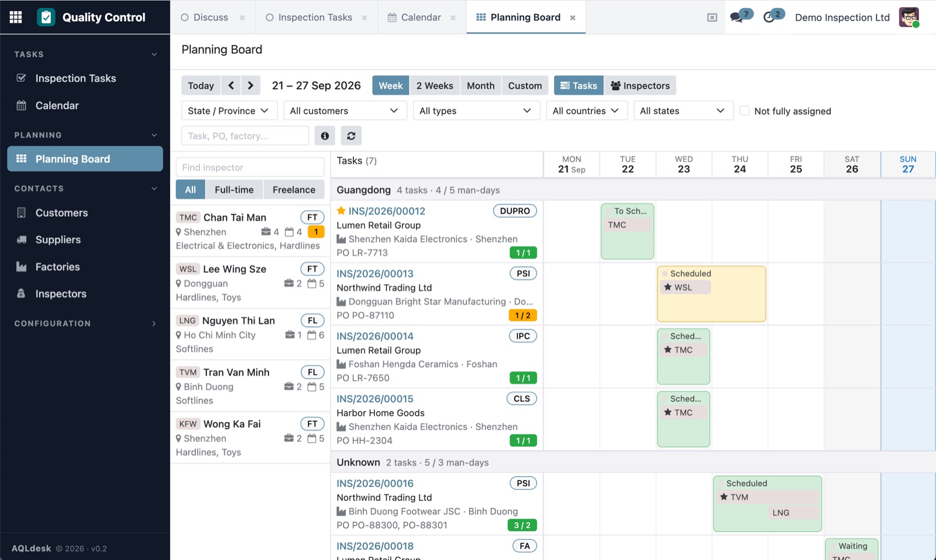Click the Find inspector search field

point(250,167)
